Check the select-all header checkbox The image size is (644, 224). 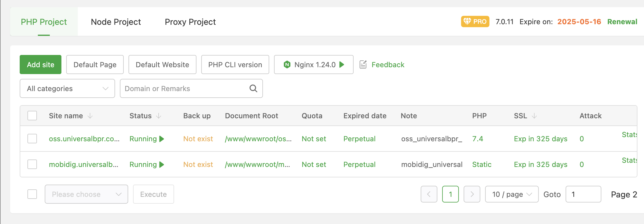(x=32, y=116)
